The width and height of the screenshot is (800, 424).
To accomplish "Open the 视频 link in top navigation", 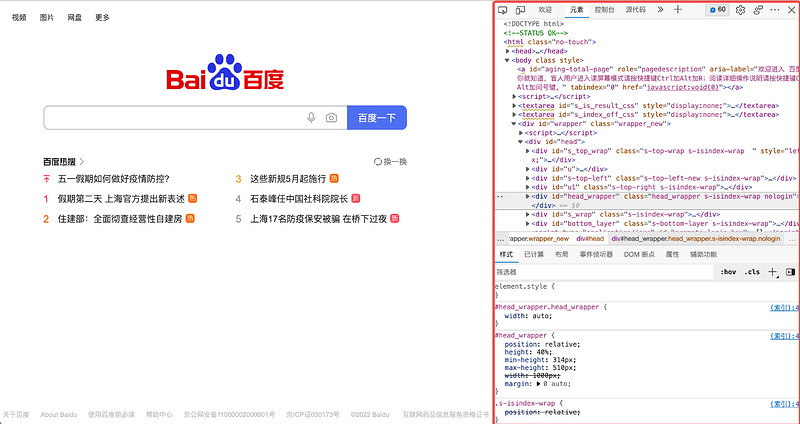I will tap(19, 18).
